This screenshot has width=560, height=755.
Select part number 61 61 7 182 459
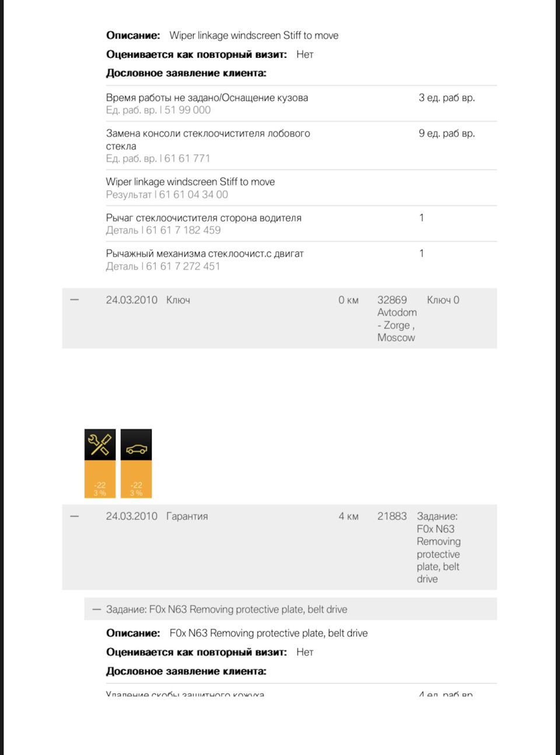click(183, 230)
